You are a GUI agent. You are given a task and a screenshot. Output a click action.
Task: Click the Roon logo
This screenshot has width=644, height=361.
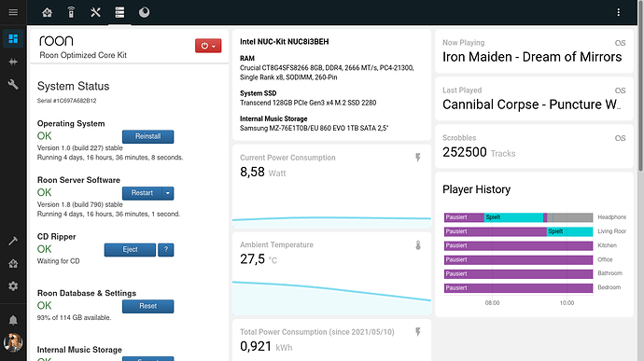[56, 41]
